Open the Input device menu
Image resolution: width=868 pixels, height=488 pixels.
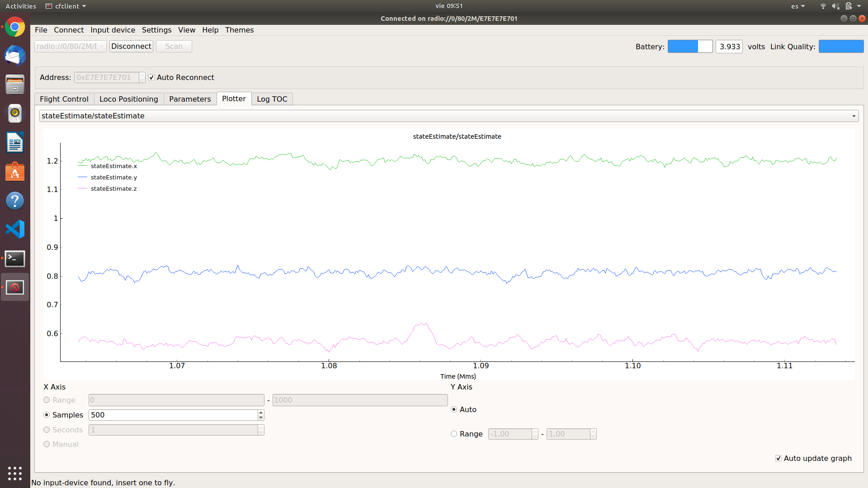point(113,30)
